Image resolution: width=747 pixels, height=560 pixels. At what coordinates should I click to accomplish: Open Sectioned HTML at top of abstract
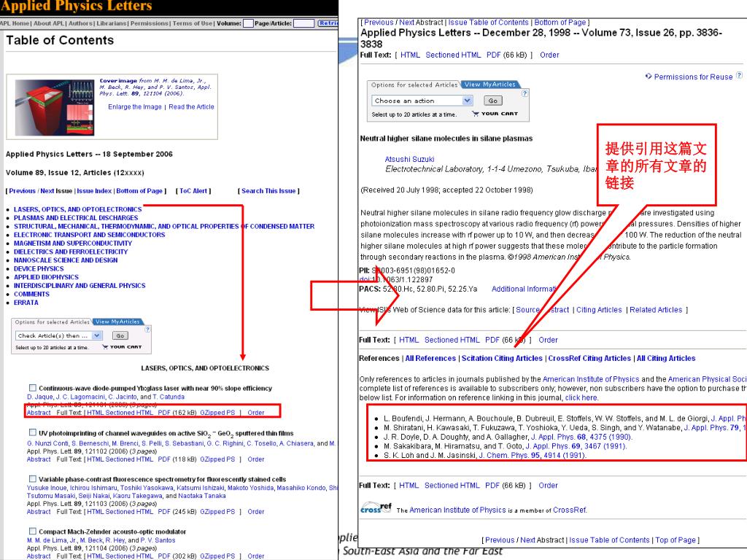point(453,55)
